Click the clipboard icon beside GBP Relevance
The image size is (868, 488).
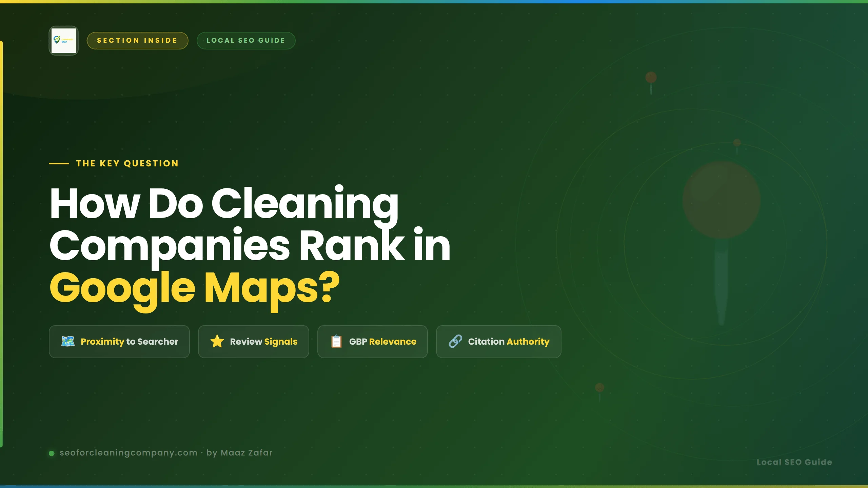336,341
